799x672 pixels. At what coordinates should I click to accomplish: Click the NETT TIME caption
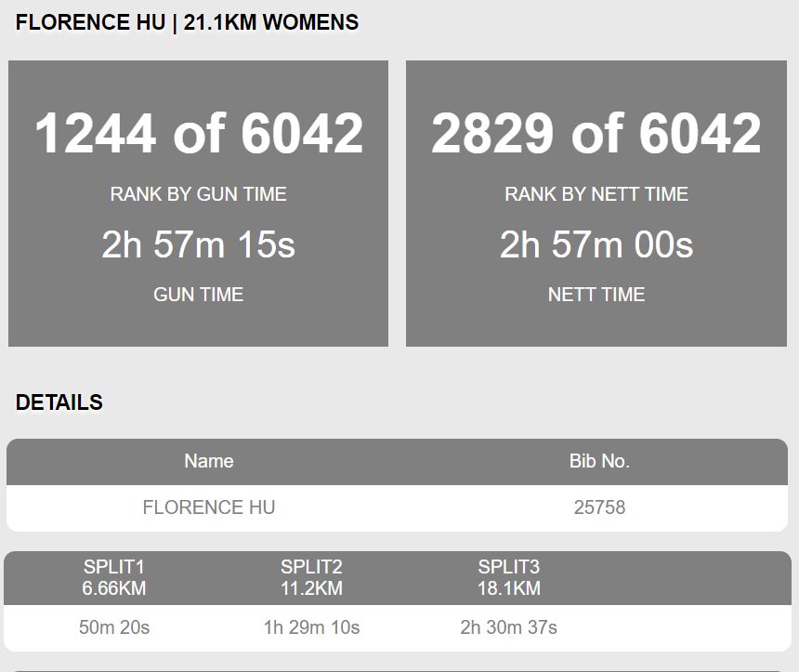coord(596,295)
